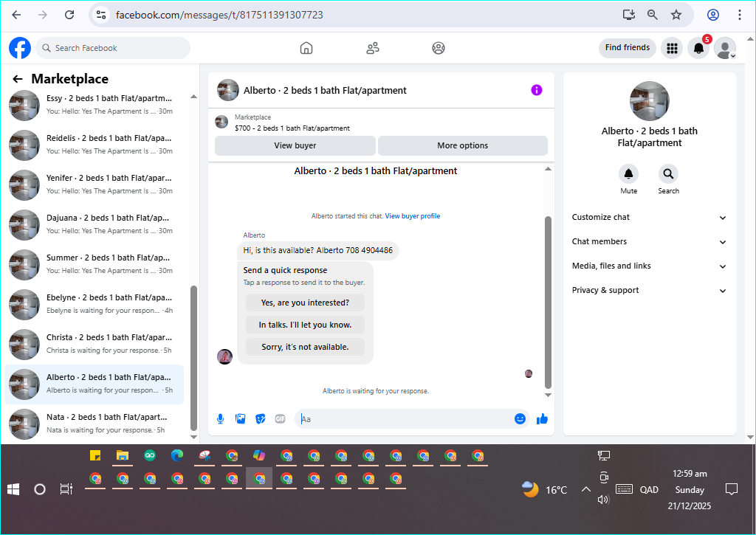
Task: Expand Media, files and links section
Action: point(649,266)
